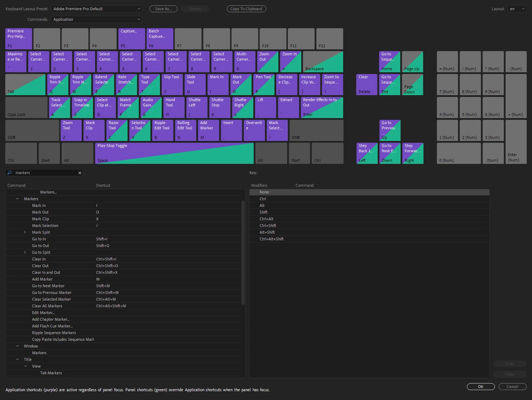Select the Add Chapter Marker command
Screen dimensions: 532x400
[x=123, y=319]
